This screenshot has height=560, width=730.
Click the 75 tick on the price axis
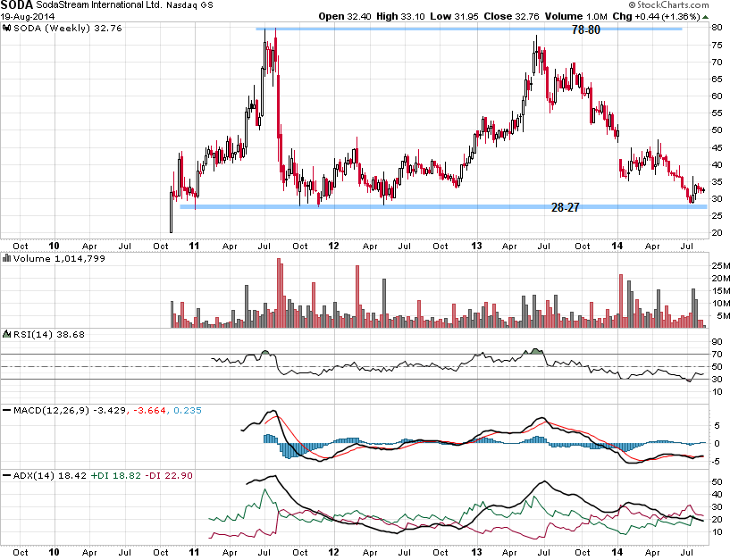tap(717, 46)
